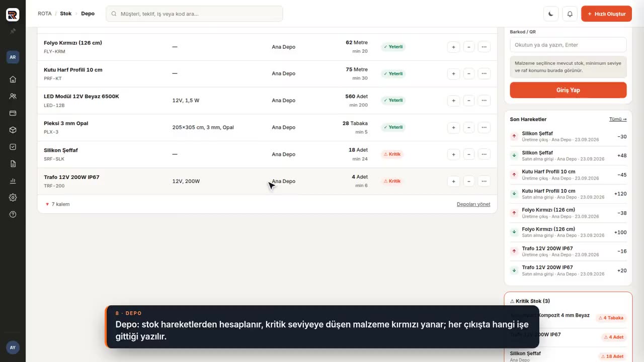Image resolution: width=644 pixels, height=362 pixels.
Task: Open the documents sidebar icon
Action: (13, 164)
